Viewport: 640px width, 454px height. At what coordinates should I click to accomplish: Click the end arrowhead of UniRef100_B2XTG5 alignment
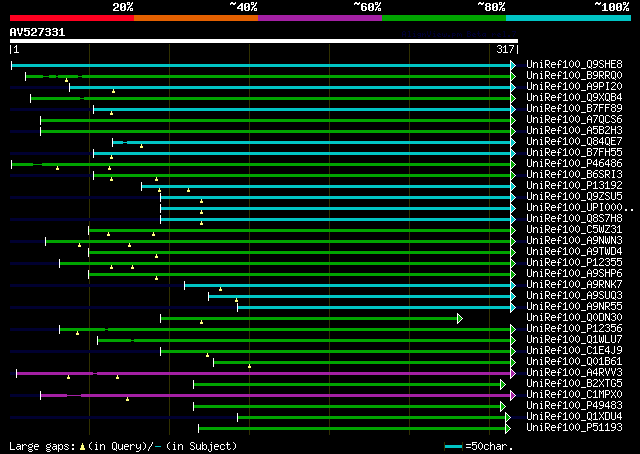point(503,385)
